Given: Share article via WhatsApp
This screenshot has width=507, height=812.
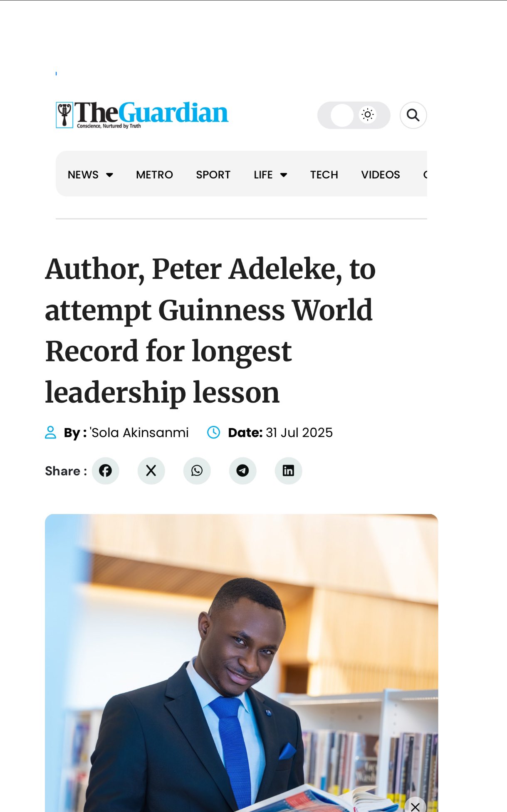Looking at the screenshot, I should pyautogui.click(x=197, y=471).
